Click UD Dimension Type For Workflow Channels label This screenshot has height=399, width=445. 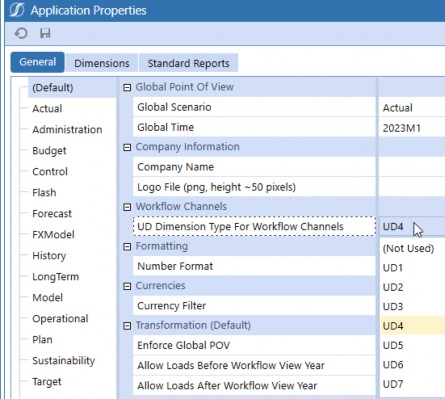[x=240, y=226]
